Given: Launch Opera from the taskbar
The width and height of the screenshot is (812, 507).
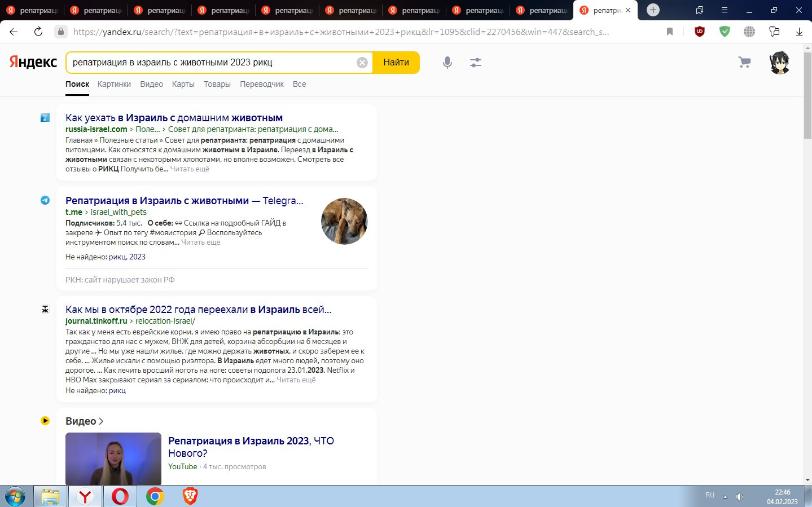Looking at the screenshot, I should point(120,497).
